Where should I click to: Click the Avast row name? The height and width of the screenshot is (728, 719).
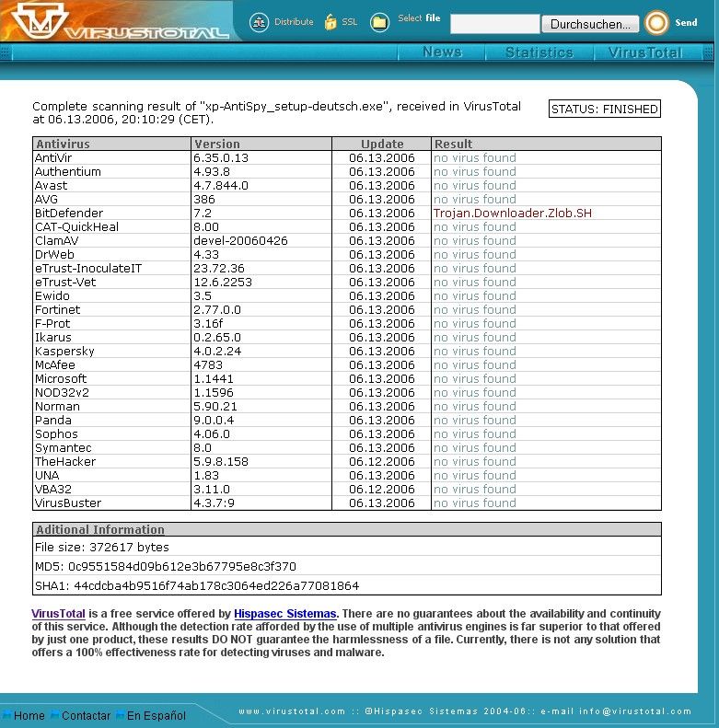(51, 186)
